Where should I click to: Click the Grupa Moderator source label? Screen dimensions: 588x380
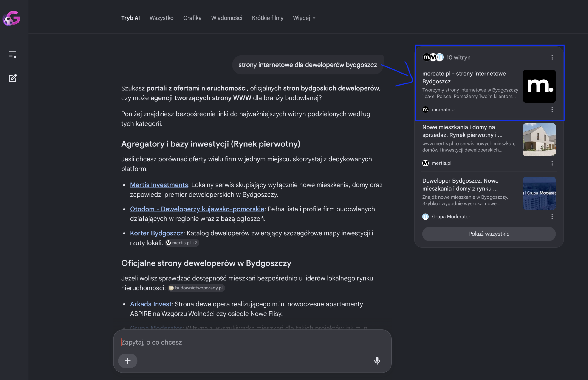point(451,217)
